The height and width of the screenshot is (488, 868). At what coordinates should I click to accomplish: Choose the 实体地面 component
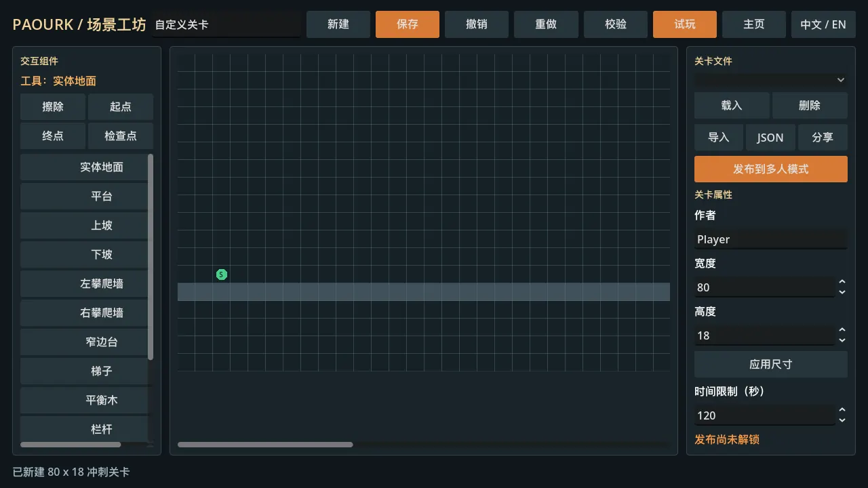pos(84,167)
